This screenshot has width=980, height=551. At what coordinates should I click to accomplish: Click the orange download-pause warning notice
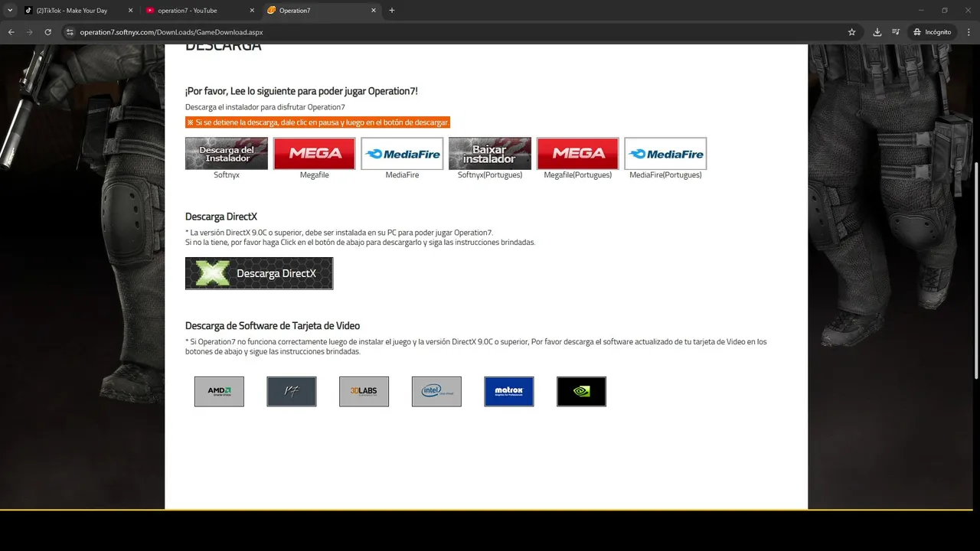pyautogui.click(x=318, y=122)
